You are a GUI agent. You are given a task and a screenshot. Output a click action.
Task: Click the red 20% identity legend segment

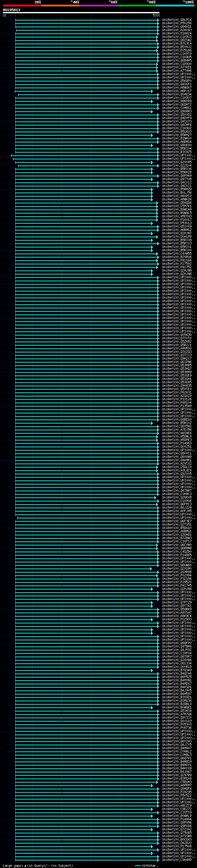[x=22, y=6]
